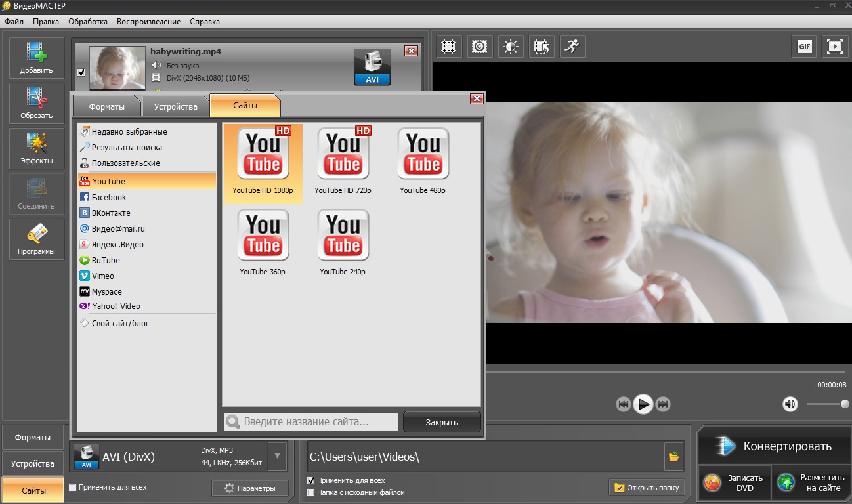Open the Справка menu
The image size is (852, 504).
(205, 22)
